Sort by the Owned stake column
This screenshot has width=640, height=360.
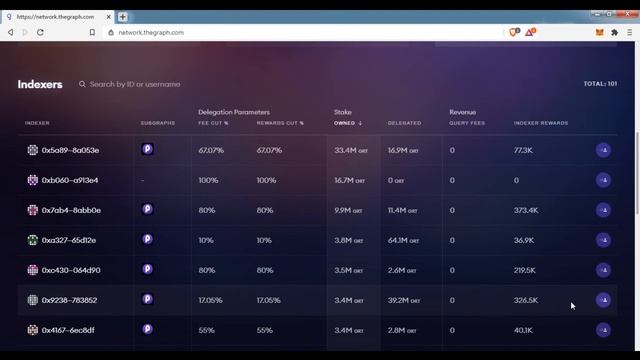[x=348, y=123]
